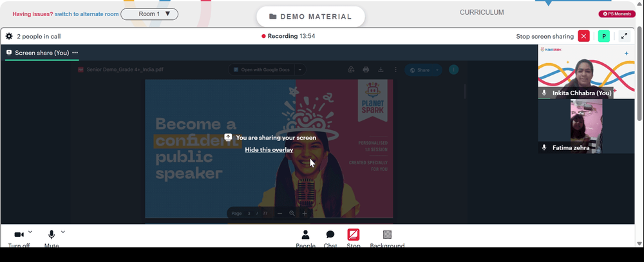Expand call to fullscreen arrows icon
Screen dimensions: 644x262
coord(624,36)
